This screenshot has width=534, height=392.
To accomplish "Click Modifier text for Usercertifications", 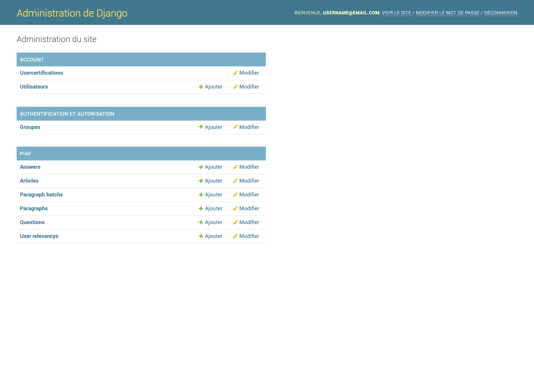I will (x=249, y=73).
